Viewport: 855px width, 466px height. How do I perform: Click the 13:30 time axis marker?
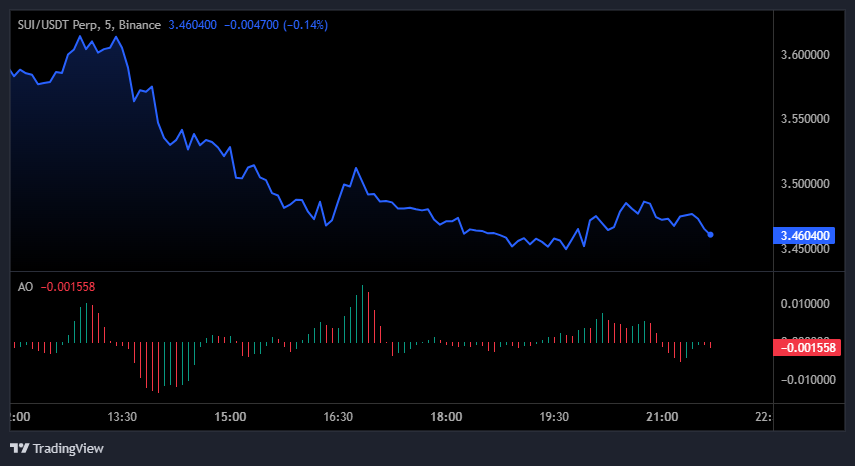pos(122,417)
